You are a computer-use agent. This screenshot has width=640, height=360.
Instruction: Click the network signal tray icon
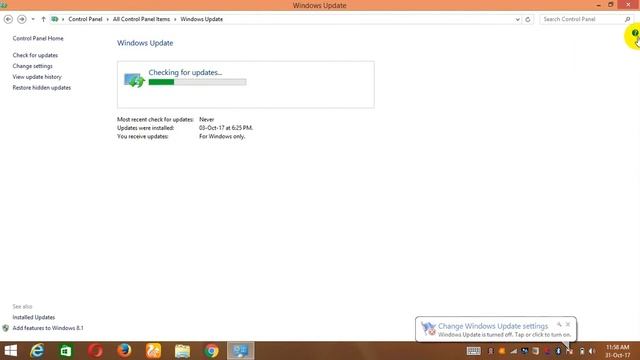[513, 351]
